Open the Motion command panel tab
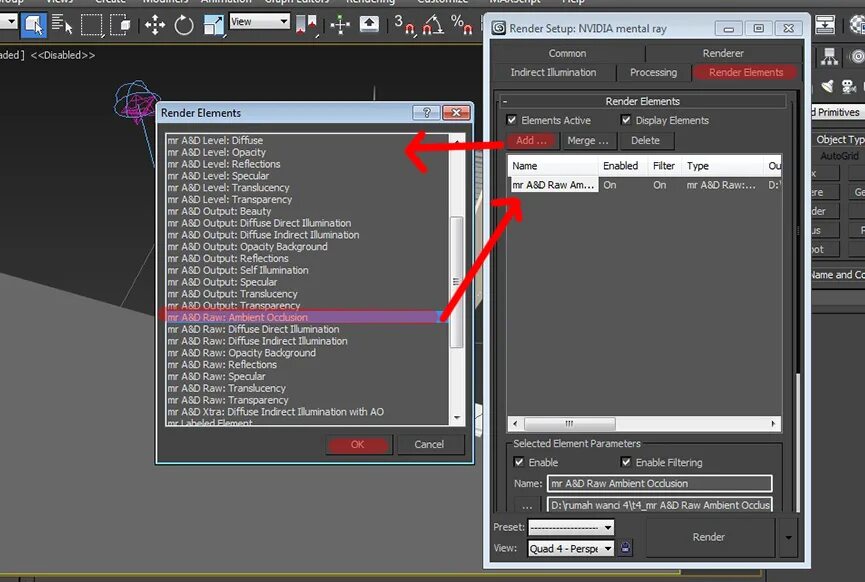 857,56
